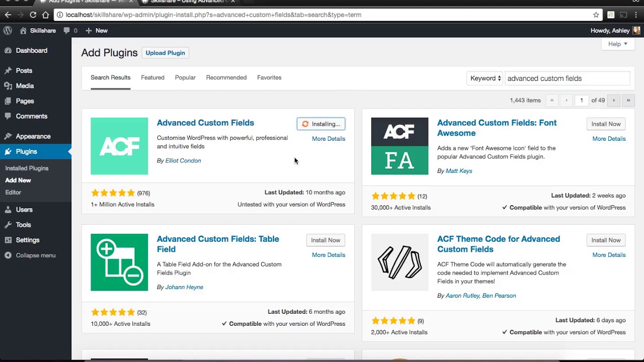This screenshot has width=644, height=362.
Task: Switch to the Recommended tab
Action: click(226, 77)
